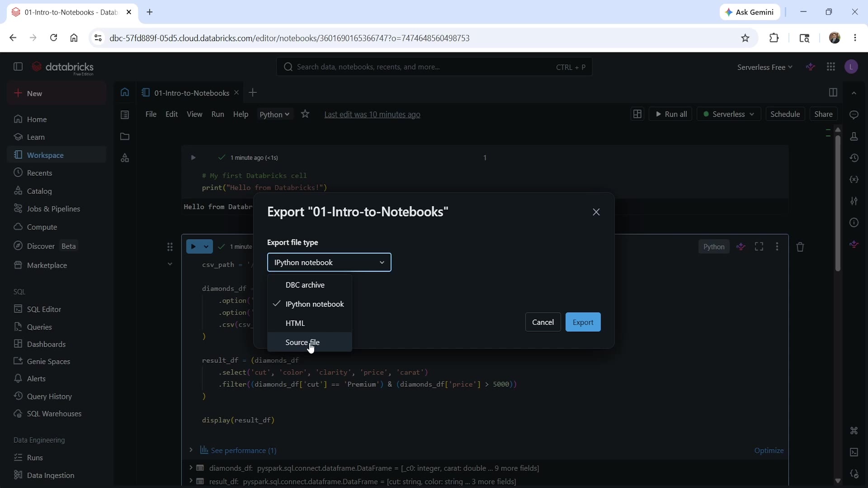Expand See performance section
Viewport: 868px width, 488px height.
191,450
